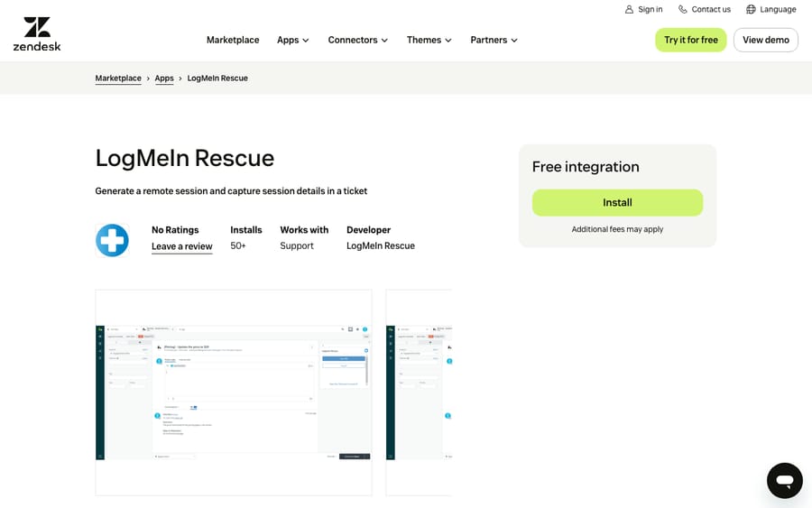Click the Language globe icon
812x508 pixels.
(x=751, y=9)
